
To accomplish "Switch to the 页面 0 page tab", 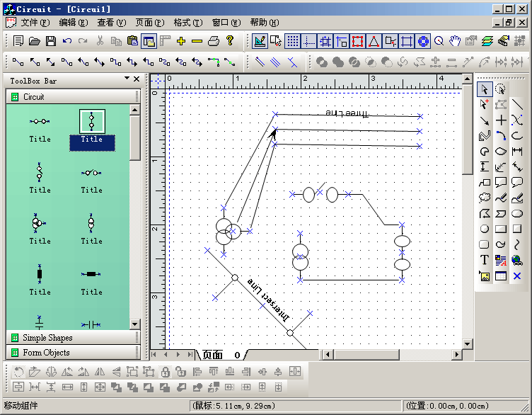I will pos(221,354).
